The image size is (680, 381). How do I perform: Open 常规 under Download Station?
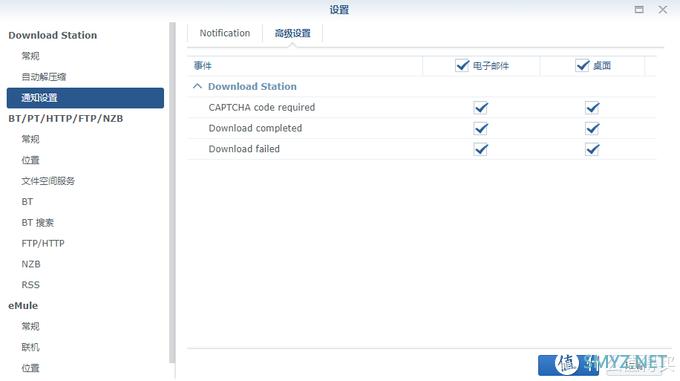(30, 56)
